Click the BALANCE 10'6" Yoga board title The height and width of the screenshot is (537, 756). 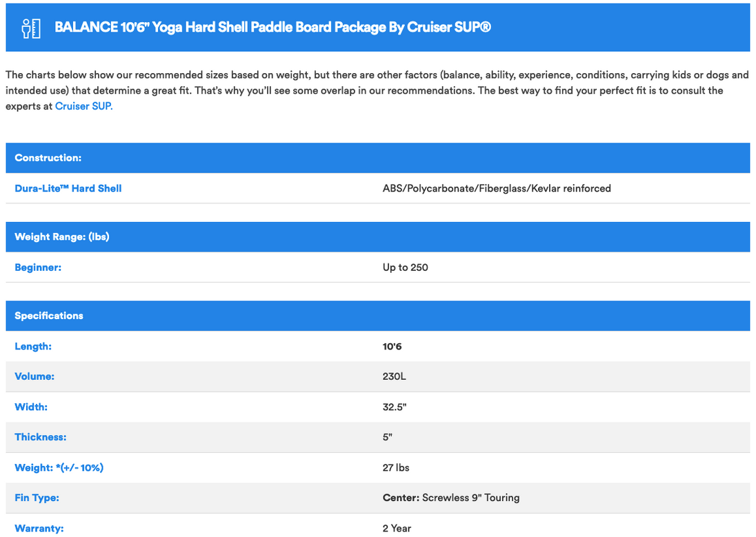click(272, 28)
